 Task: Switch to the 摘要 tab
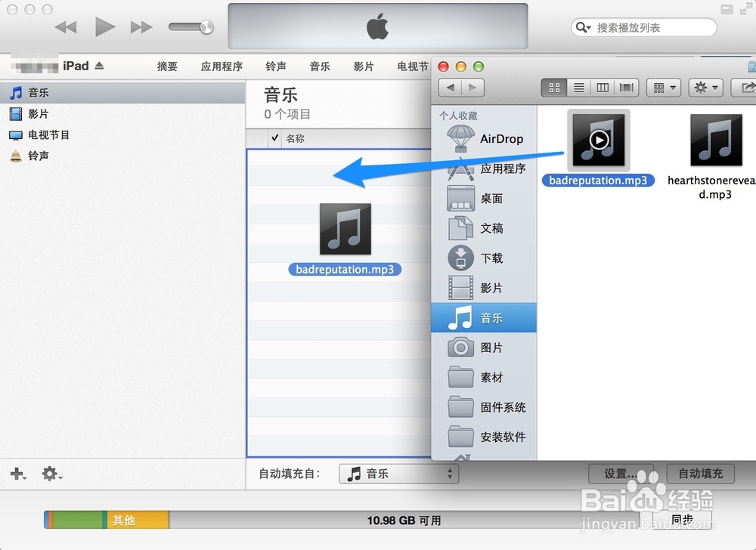(x=167, y=66)
